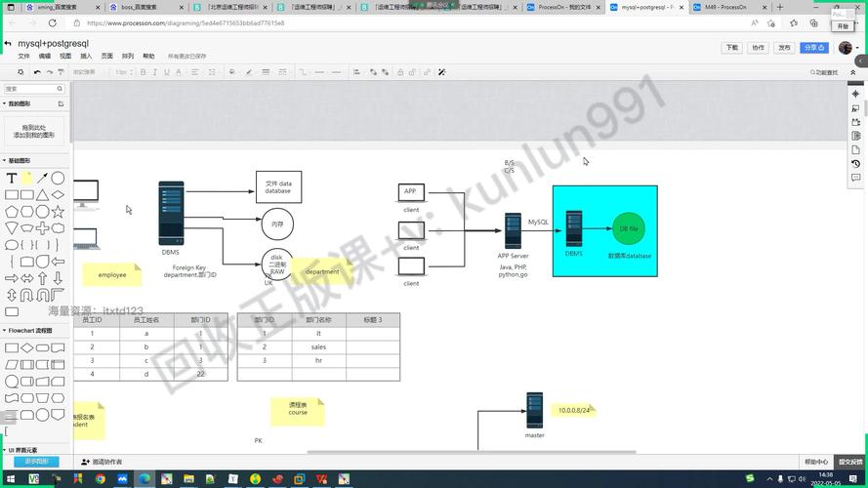The image size is (868, 488).
Task: Select the arrow line shape
Action: (42, 179)
